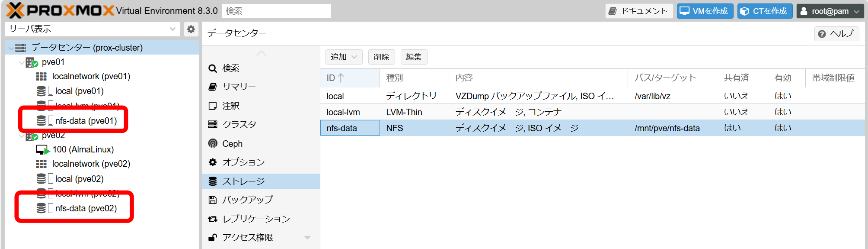Click the nfs-data (pve02) storage icon
The width and height of the screenshot is (868, 249).
[x=41, y=208]
